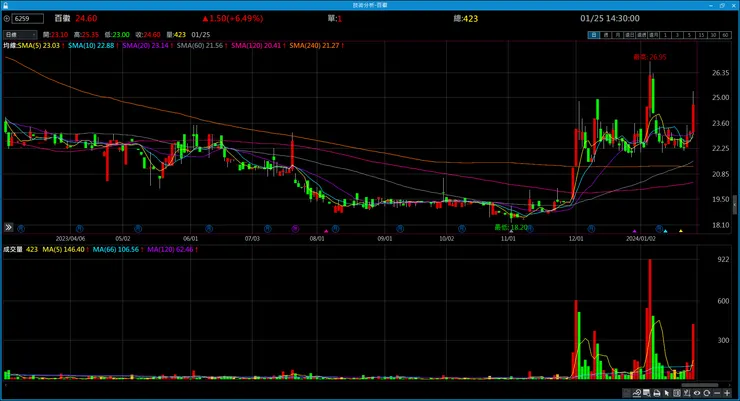Click the print icon in bottom toolbar
This screenshot has height=401, width=740.
click(657, 393)
